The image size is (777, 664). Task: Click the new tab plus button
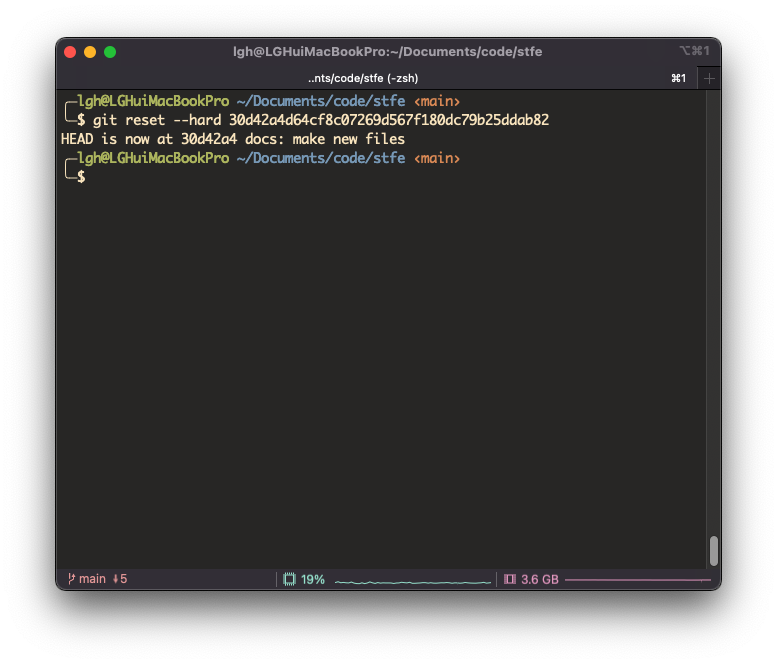tap(709, 78)
